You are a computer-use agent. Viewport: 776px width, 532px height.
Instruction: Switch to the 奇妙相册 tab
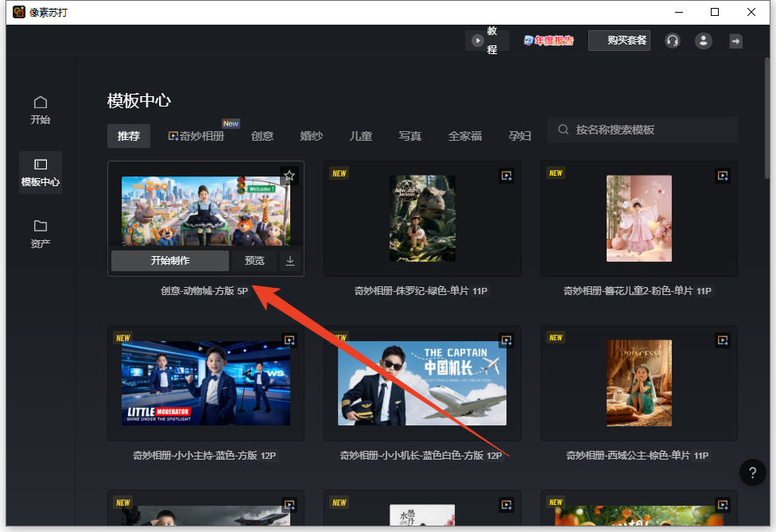tap(196, 136)
